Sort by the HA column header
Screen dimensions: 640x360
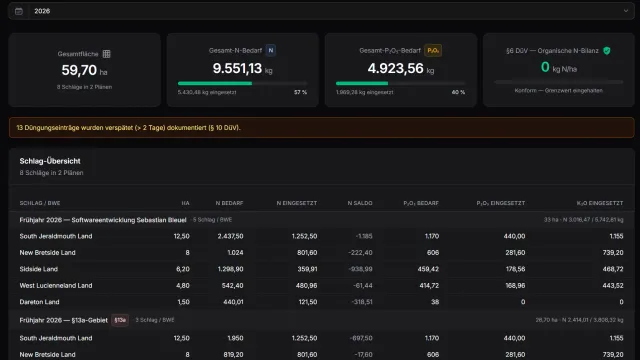click(x=185, y=203)
